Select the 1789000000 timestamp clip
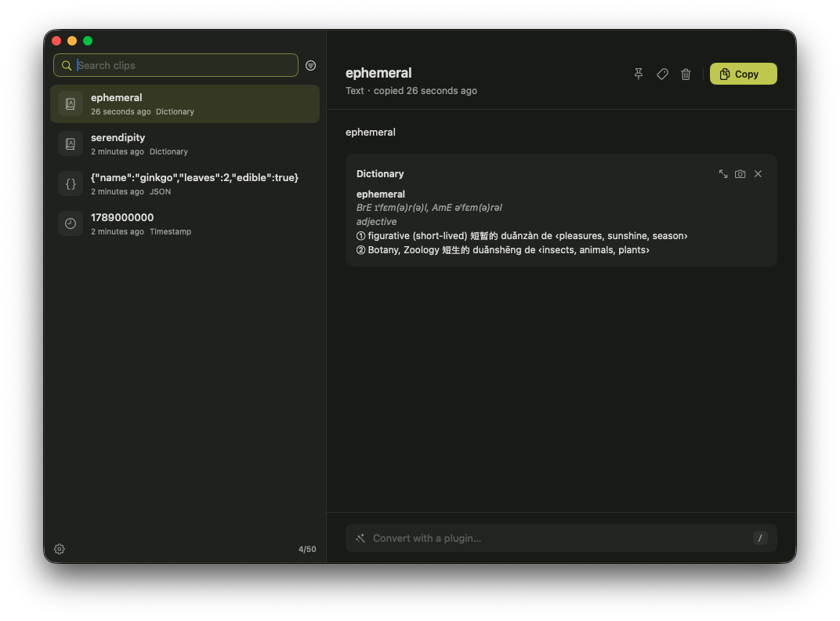840x621 pixels. pyautogui.click(x=185, y=223)
